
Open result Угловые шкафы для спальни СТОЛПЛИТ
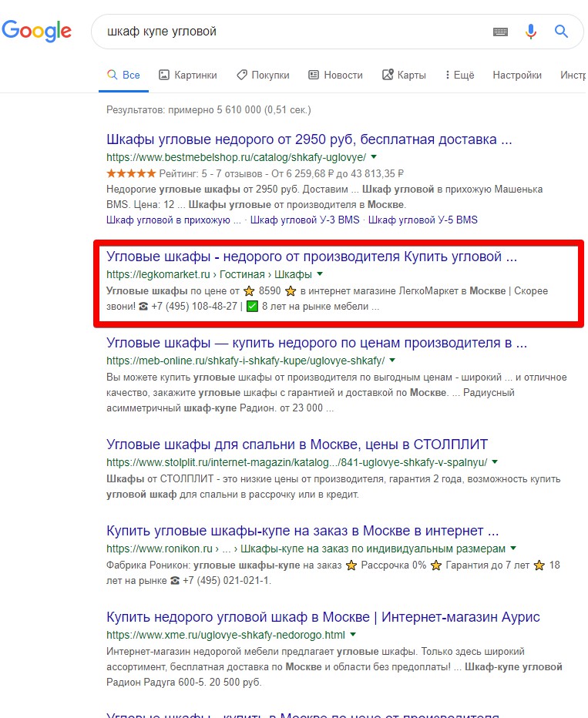[x=297, y=445]
